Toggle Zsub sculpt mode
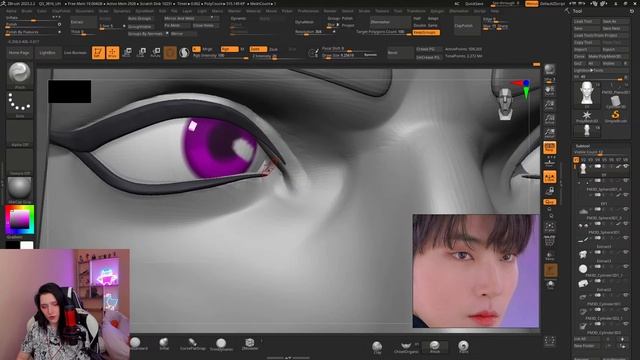This screenshot has height=360, width=640. tap(273, 49)
